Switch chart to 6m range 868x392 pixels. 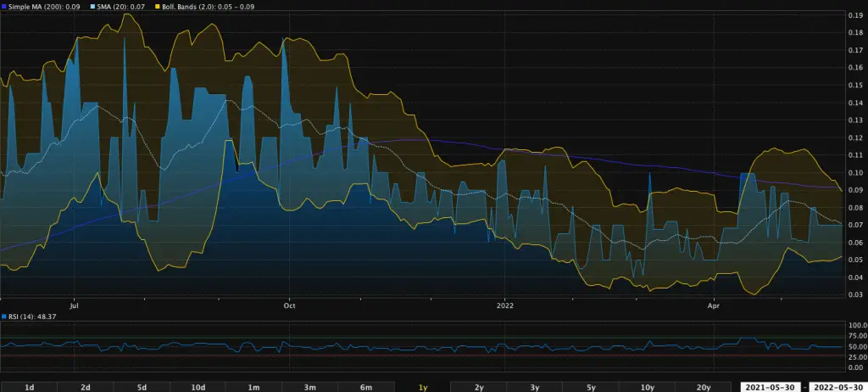pos(366,387)
